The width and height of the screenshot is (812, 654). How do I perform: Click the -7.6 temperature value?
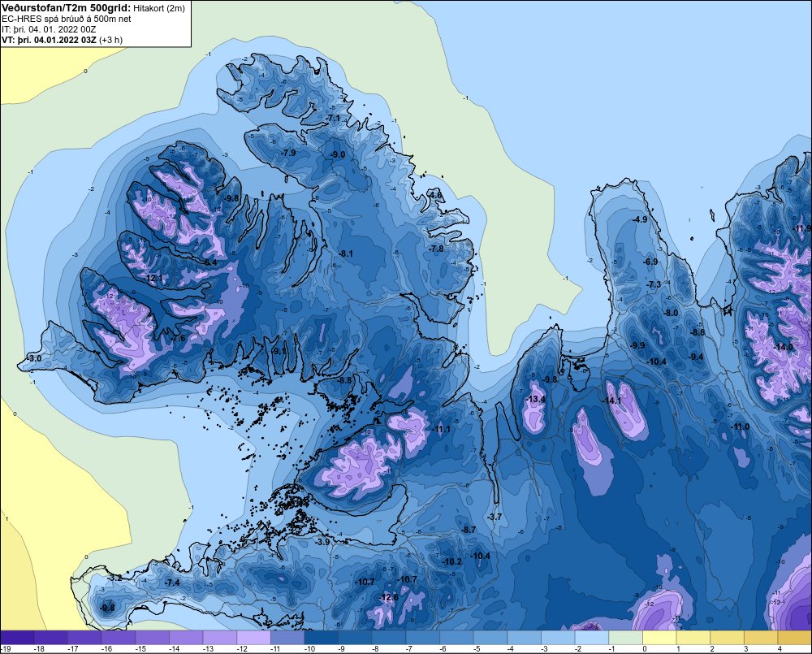point(178,338)
